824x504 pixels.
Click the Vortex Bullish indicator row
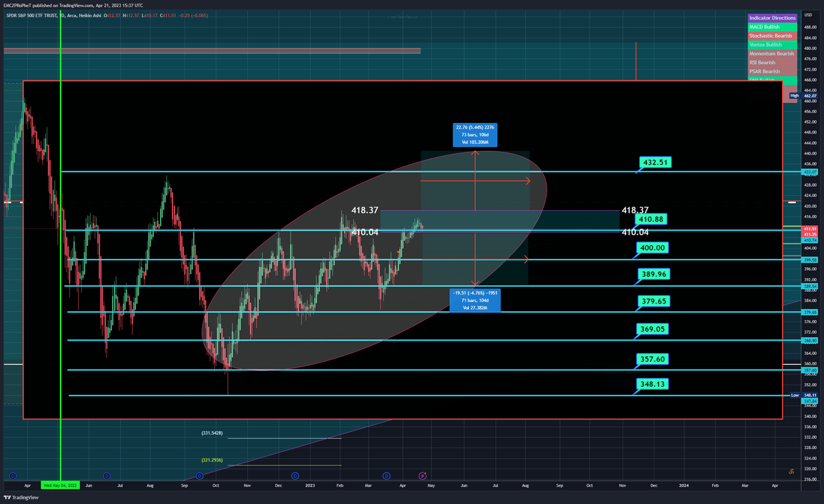coord(772,45)
